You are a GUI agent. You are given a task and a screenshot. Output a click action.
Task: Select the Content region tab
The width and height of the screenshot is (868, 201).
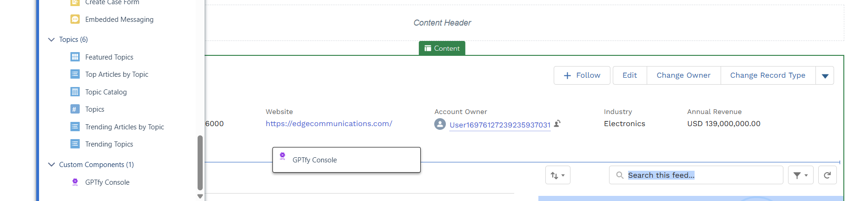(442, 48)
